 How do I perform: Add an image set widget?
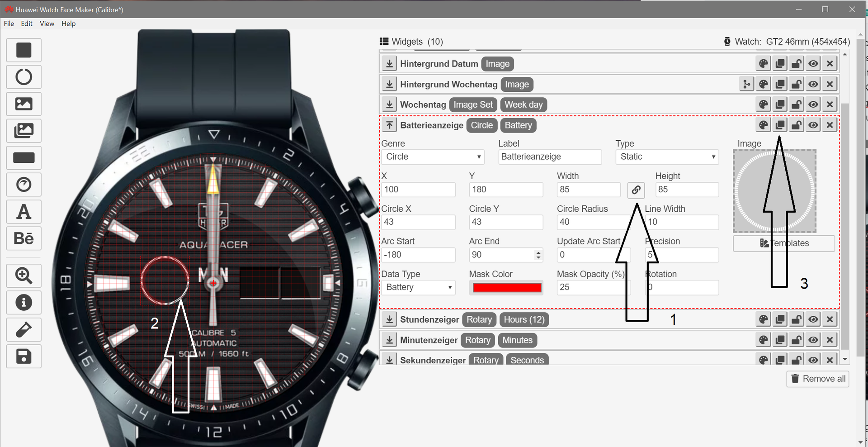point(24,131)
